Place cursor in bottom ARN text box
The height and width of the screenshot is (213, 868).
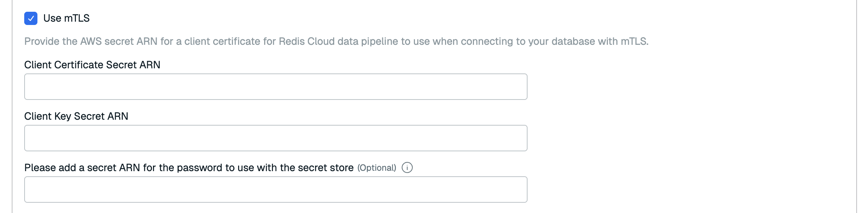coord(276,189)
